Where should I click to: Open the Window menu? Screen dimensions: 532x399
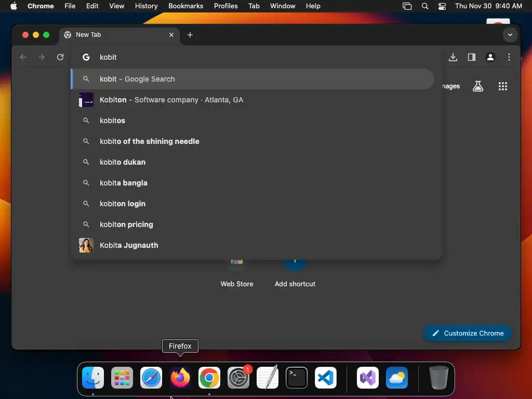coord(283,6)
